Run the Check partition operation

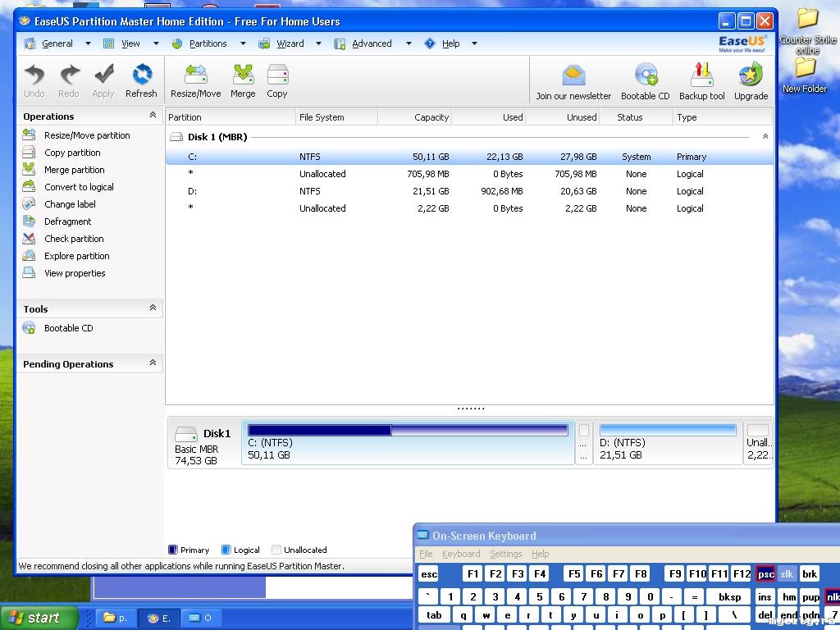(x=74, y=239)
